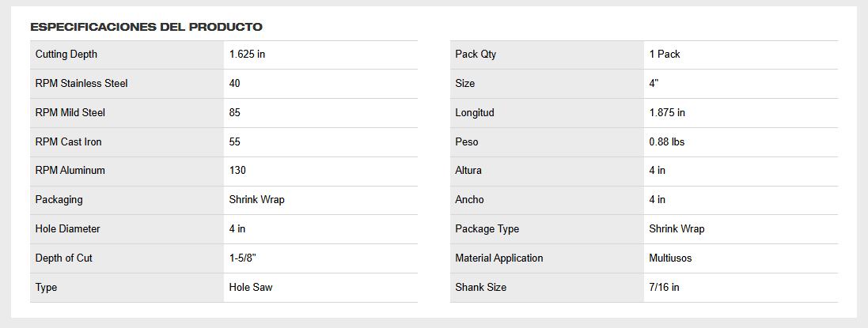Select the Depth of Cut 1-5/8" value
The image size is (868, 328).
tap(244, 258)
